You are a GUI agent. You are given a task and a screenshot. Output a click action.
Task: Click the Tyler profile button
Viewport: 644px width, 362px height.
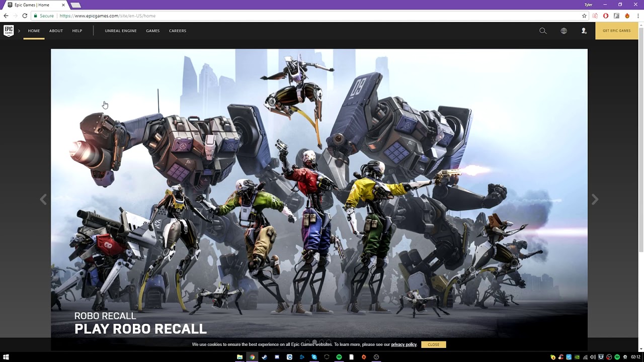(x=588, y=5)
